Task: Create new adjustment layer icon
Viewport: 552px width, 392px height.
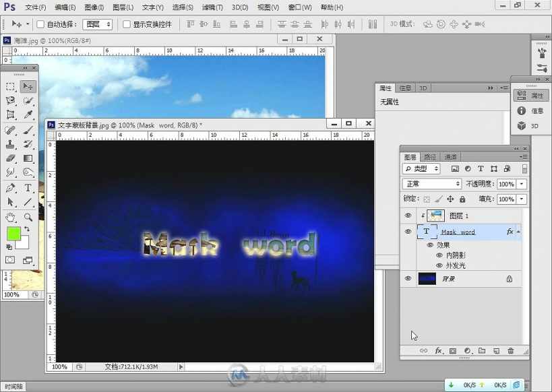Action: tap(468, 351)
